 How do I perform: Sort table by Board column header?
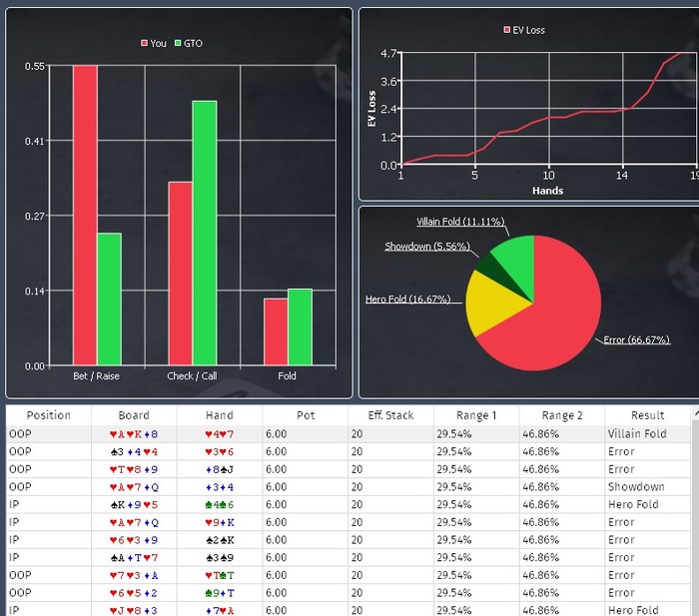pyautogui.click(x=134, y=415)
